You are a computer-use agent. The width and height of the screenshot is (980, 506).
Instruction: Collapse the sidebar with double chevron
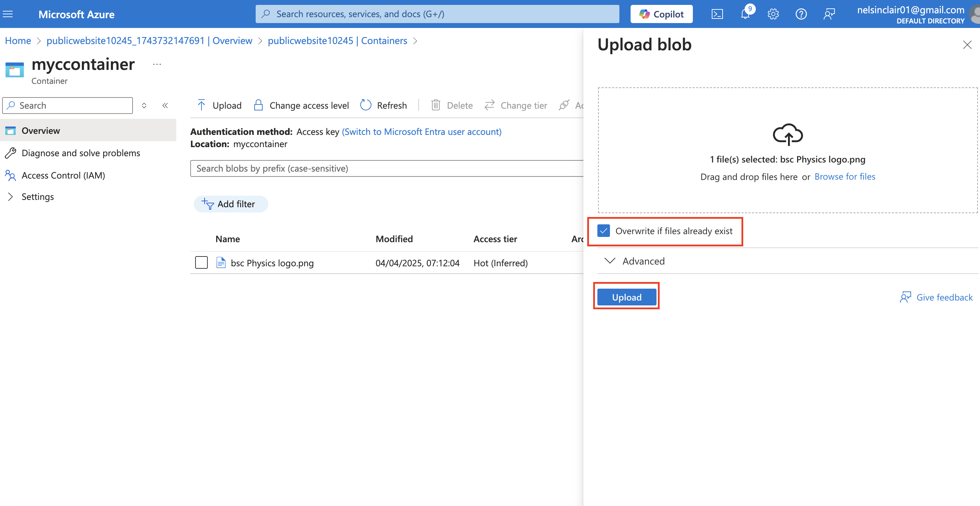coord(165,105)
